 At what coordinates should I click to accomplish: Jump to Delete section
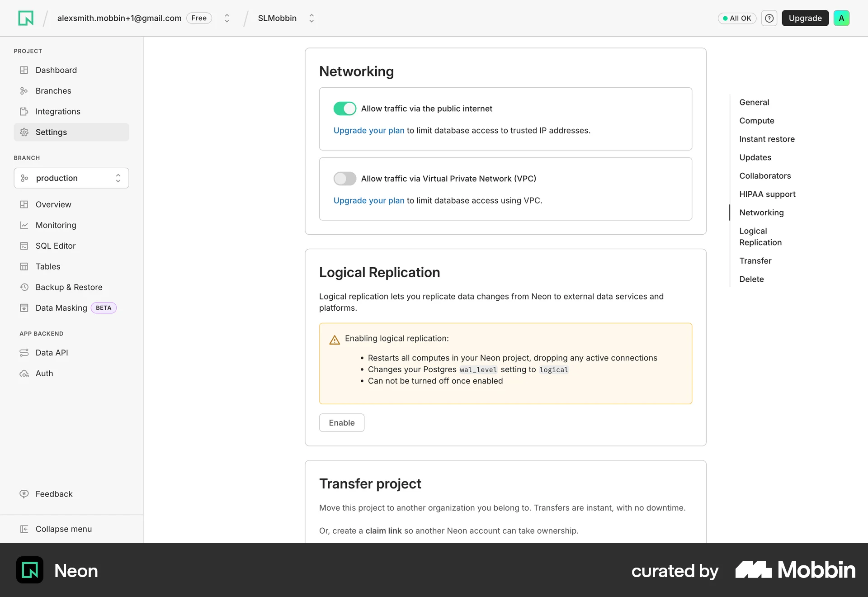pyautogui.click(x=751, y=280)
